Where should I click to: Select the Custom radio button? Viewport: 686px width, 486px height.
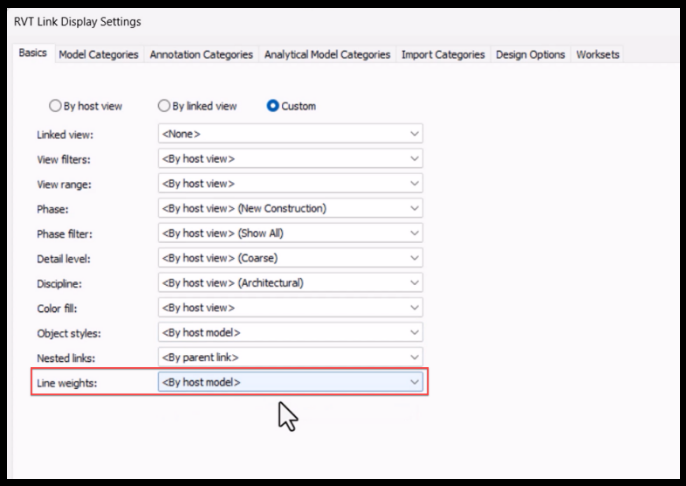click(x=272, y=106)
